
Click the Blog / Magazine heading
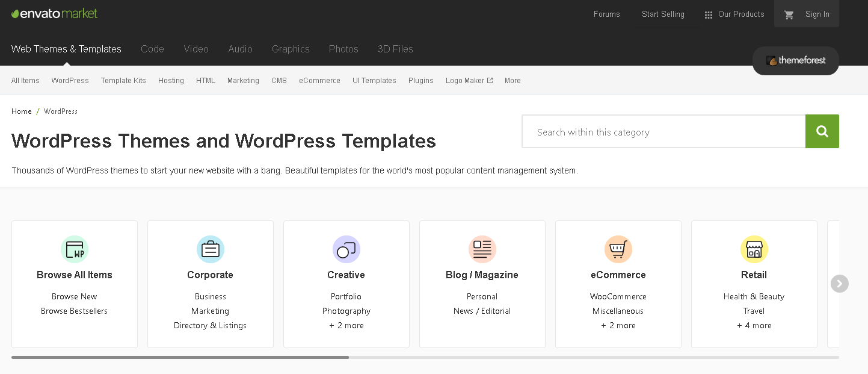click(x=482, y=275)
